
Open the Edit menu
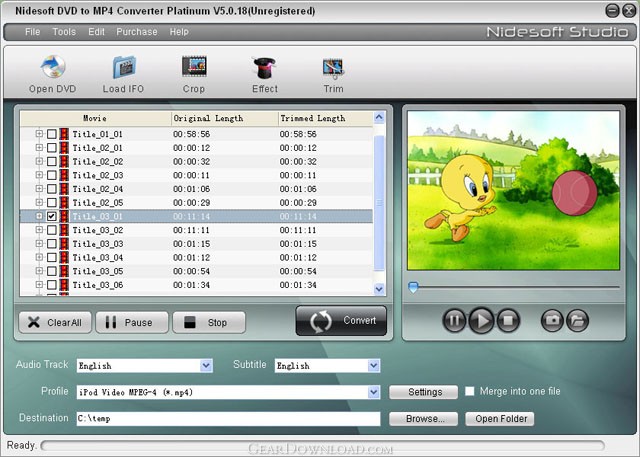[x=96, y=32]
